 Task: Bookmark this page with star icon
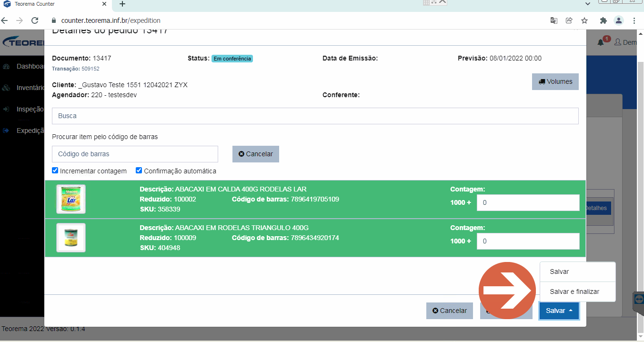[x=584, y=20]
